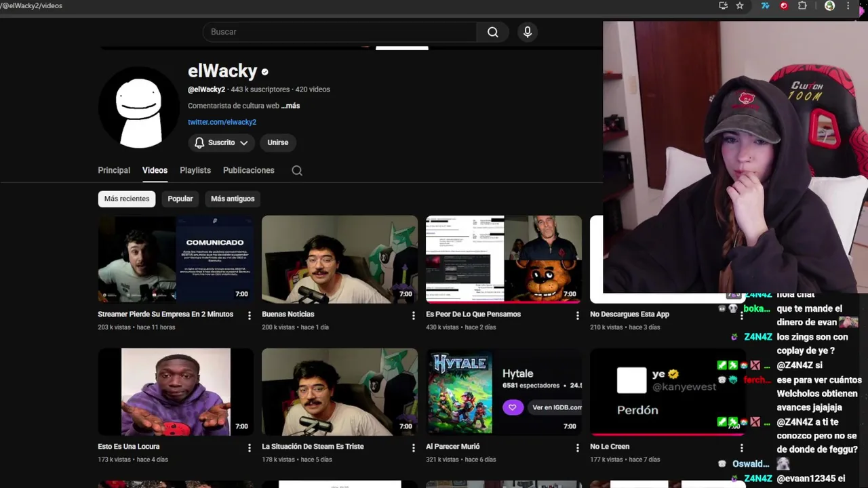Open the Chrome three-dot menu
Viewport: 868px width, 488px height.
coord(848,5)
